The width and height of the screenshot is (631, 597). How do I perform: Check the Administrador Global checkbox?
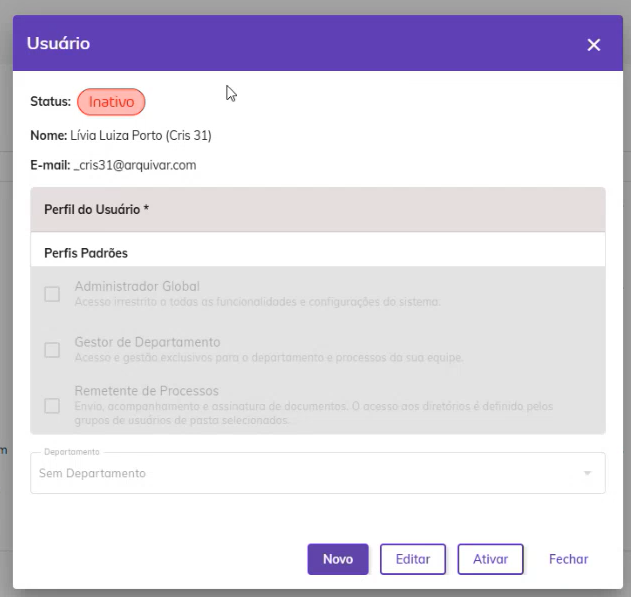(x=52, y=294)
